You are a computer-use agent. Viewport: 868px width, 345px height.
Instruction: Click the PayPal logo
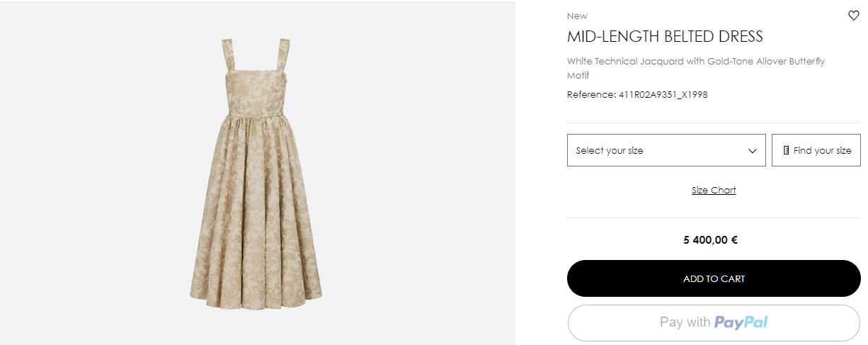(741, 322)
